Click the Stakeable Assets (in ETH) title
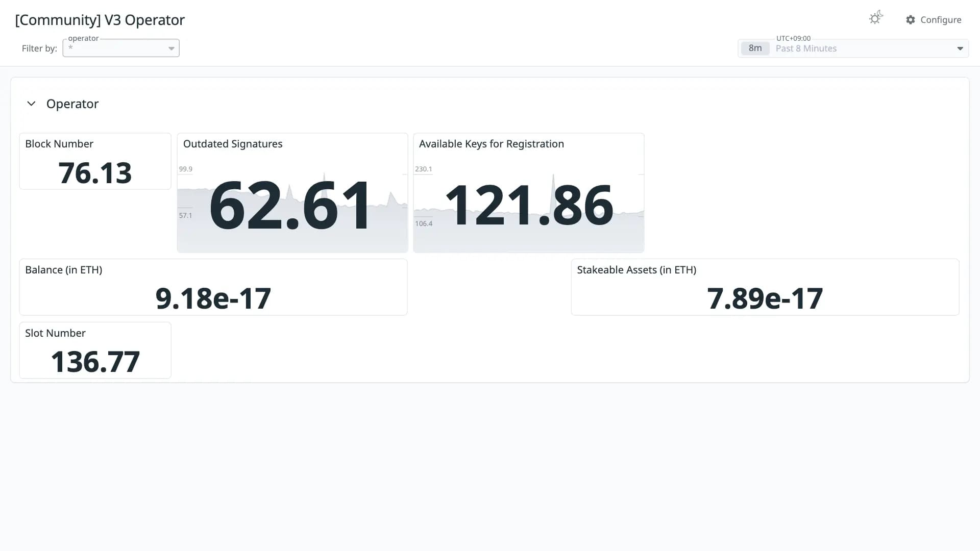Image resolution: width=980 pixels, height=551 pixels. (x=636, y=270)
